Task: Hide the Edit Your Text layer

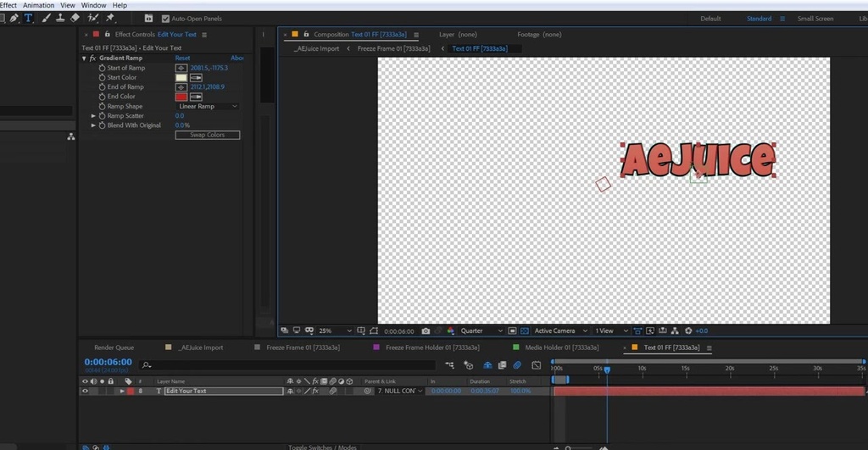Action: pyautogui.click(x=85, y=392)
